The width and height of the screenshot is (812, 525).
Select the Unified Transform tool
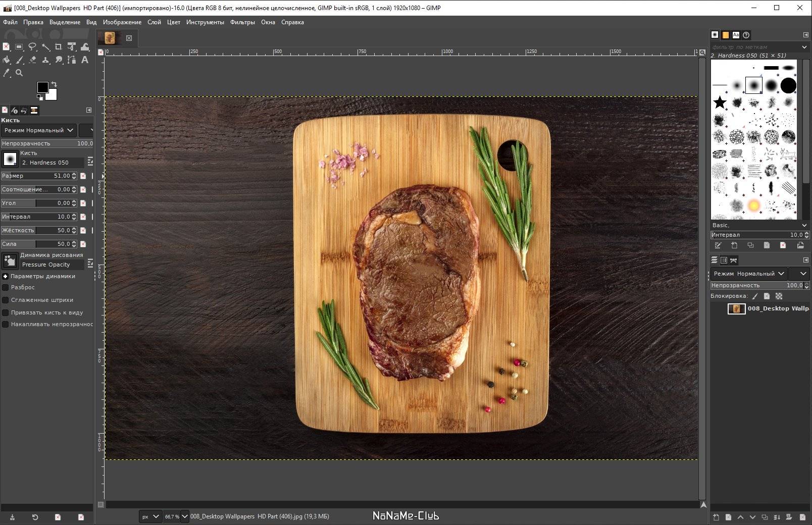coord(72,47)
